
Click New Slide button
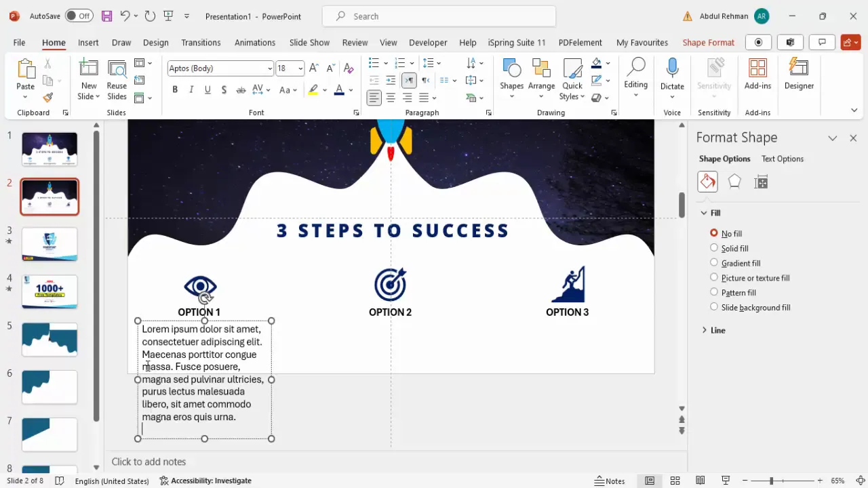pos(89,79)
